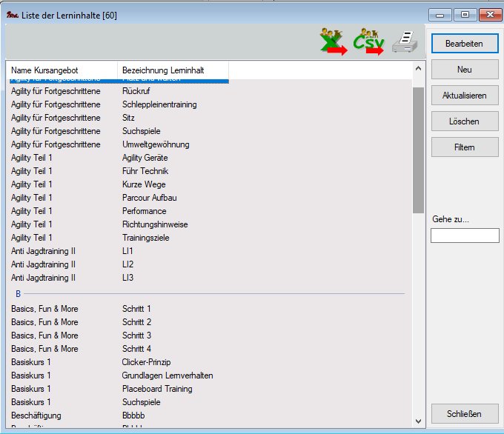The height and width of the screenshot is (434, 504).
Task: Select the Basics, Fun & More Schritt 3 row
Action: click(x=136, y=335)
